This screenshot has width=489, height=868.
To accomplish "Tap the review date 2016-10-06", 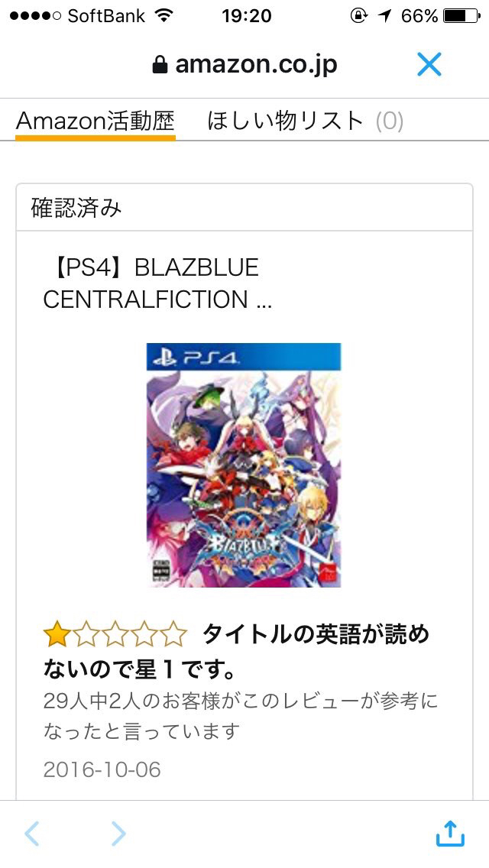I will click(x=102, y=769).
